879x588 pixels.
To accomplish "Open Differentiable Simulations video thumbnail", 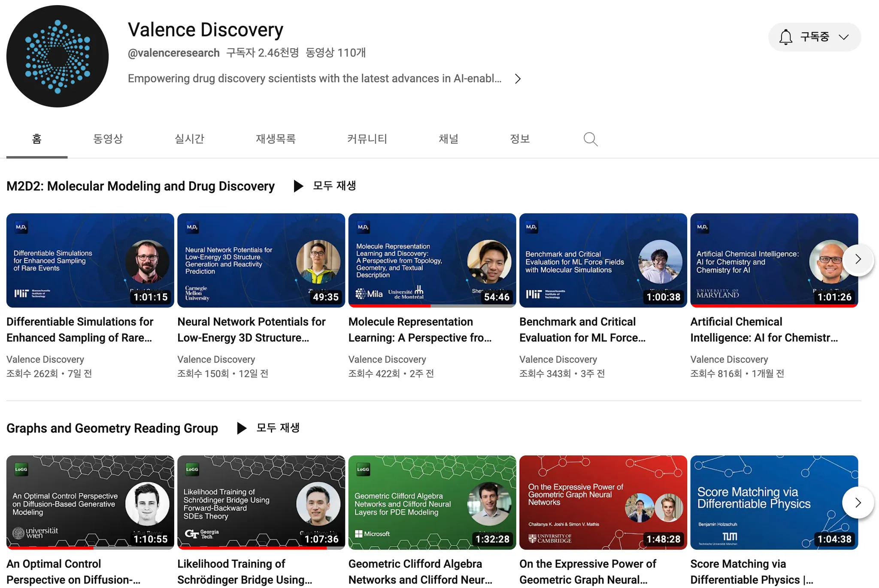I will pos(90,260).
